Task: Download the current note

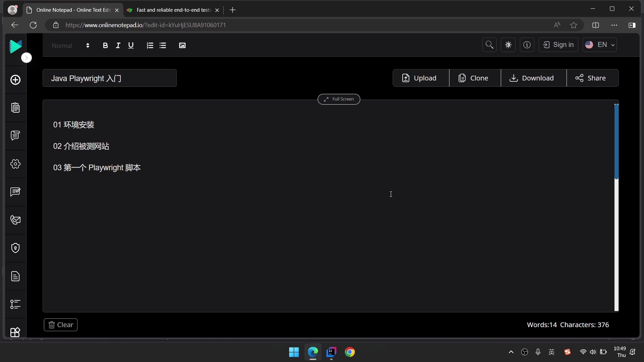Action: point(533,78)
